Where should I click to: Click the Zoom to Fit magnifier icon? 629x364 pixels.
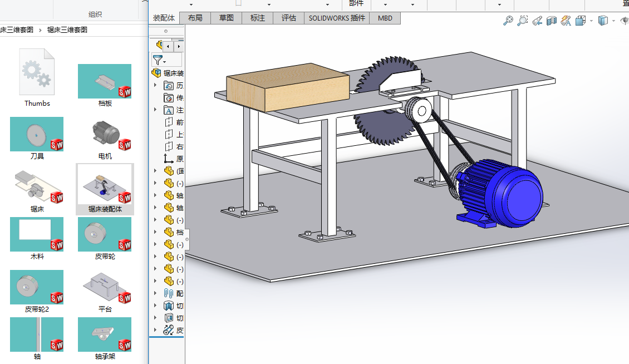[508, 21]
